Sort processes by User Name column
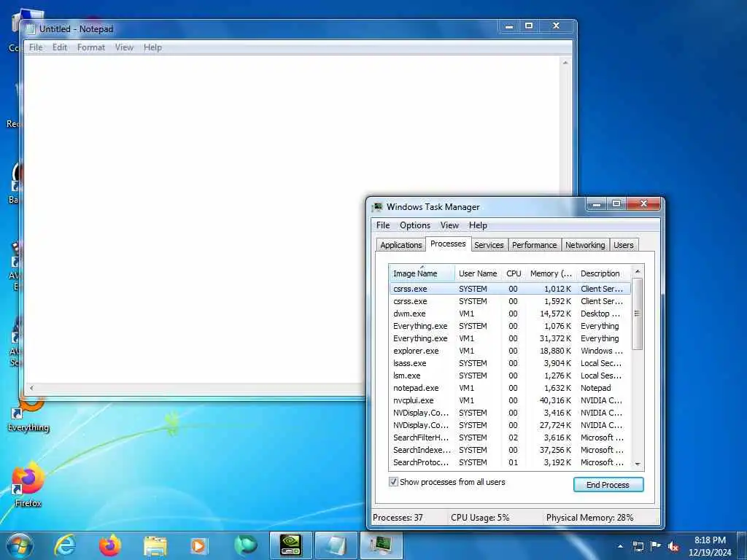The width and height of the screenshot is (747, 560). click(x=478, y=273)
